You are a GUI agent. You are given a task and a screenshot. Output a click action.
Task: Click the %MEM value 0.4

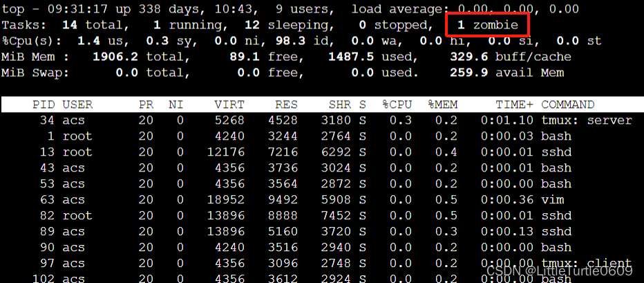446,152
